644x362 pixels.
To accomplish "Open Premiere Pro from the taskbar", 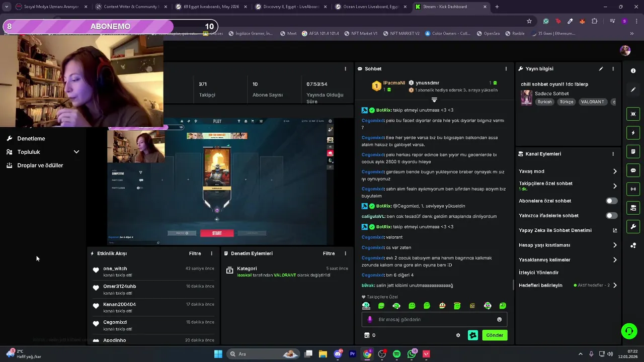I will (352, 354).
